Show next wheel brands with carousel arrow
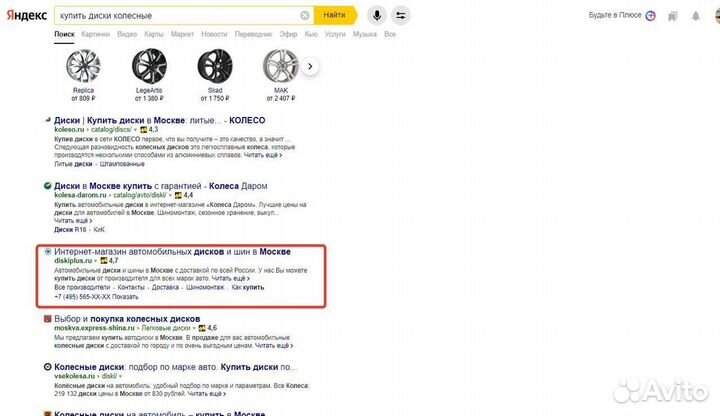The height and width of the screenshot is (416, 720). coord(310,67)
